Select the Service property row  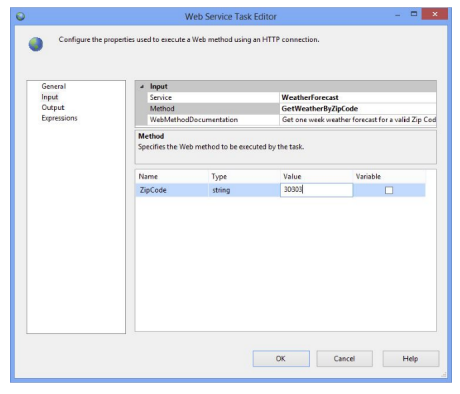(292, 98)
